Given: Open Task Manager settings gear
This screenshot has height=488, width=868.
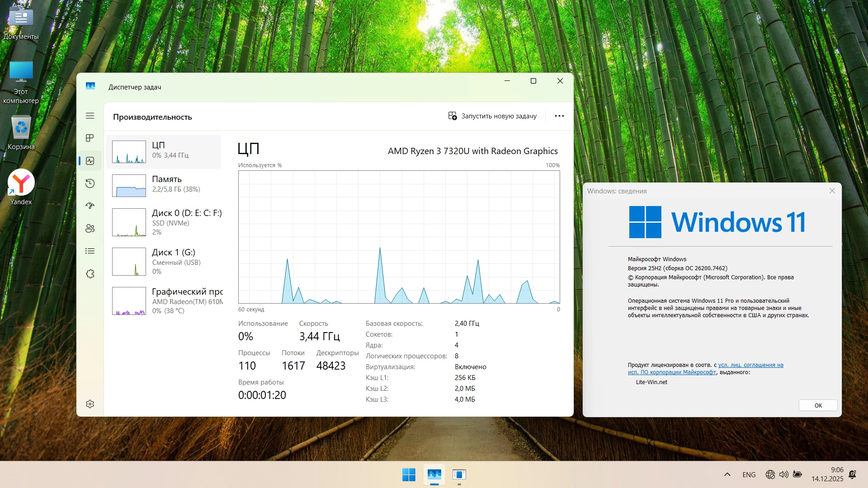Looking at the screenshot, I should (90, 404).
